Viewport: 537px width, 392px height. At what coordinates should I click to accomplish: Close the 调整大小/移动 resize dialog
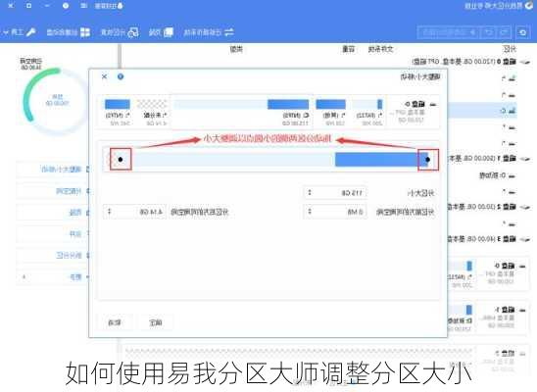(105, 76)
